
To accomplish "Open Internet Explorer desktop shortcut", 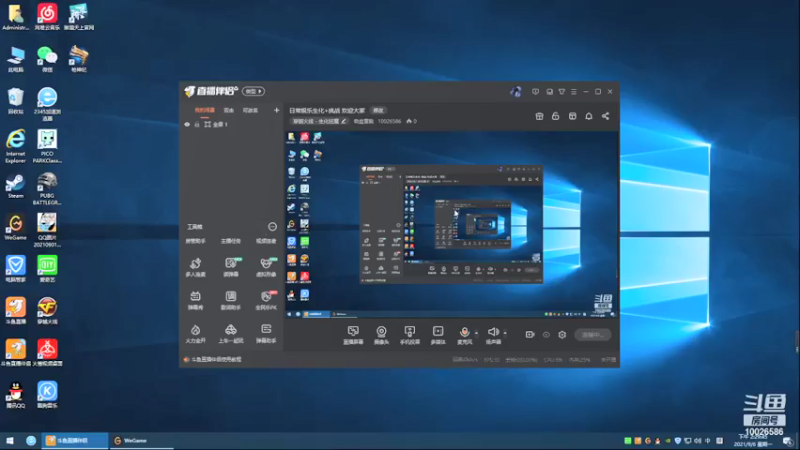I will click(15, 147).
